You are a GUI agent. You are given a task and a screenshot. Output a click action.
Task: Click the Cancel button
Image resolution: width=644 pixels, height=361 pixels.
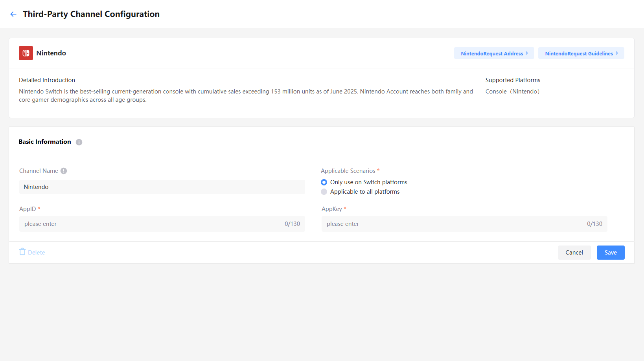(x=574, y=253)
